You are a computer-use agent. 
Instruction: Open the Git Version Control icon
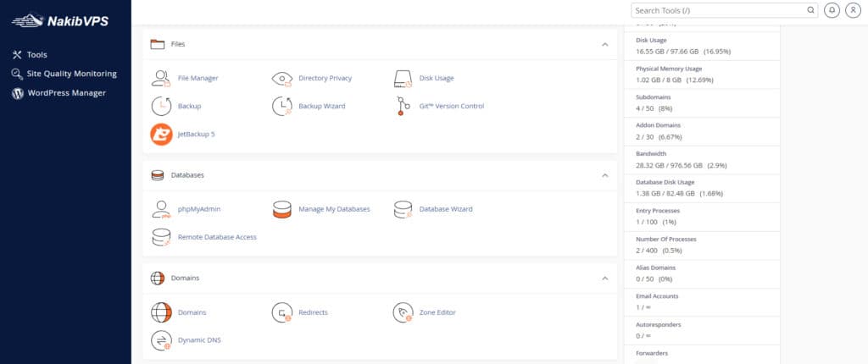(x=403, y=106)
